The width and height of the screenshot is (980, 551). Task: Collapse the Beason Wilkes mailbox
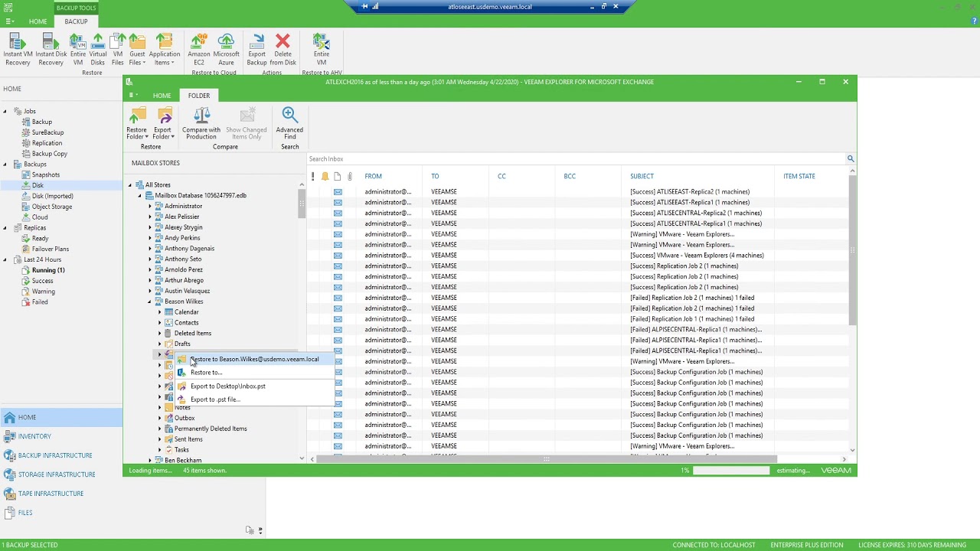click(x=150, y=302)
